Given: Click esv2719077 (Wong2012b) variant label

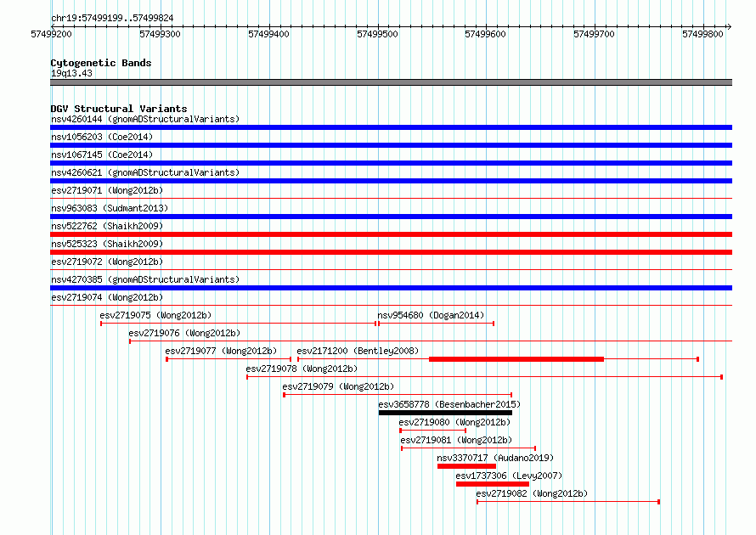Looking at the screenshot, I should tap(221, 351).
